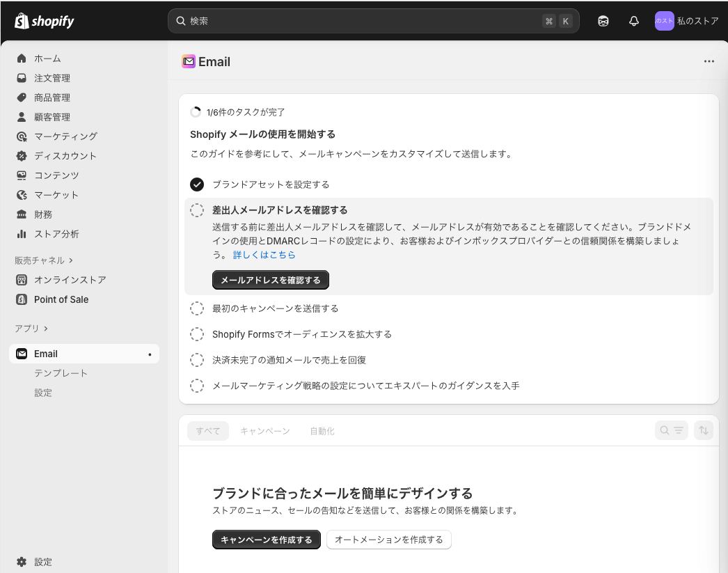Click メールアドレスを確認する button
The width and height of the screenshot is (728, 573).
(x=271, y=280)
